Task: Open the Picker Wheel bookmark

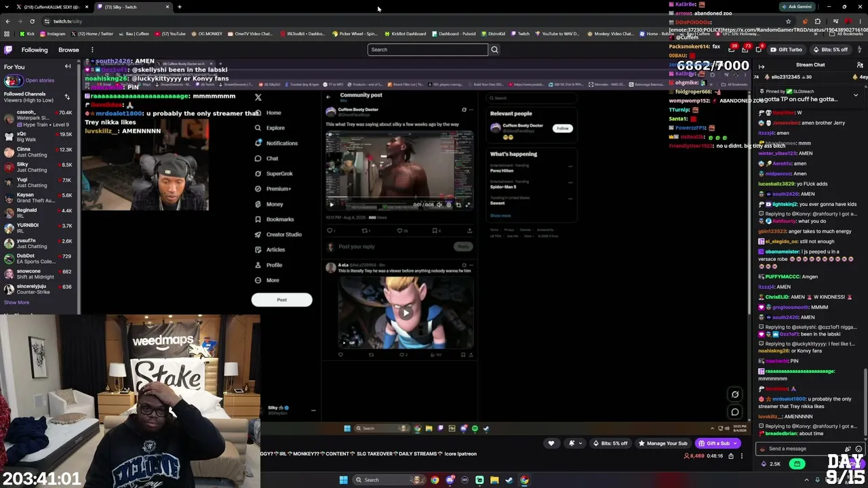Action: click(355, 34)
